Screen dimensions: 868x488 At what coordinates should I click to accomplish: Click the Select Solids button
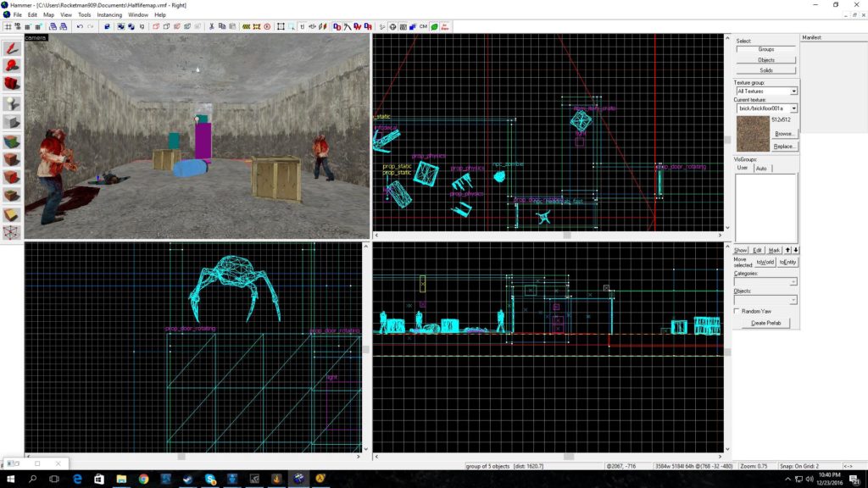[x=765, y=70]
